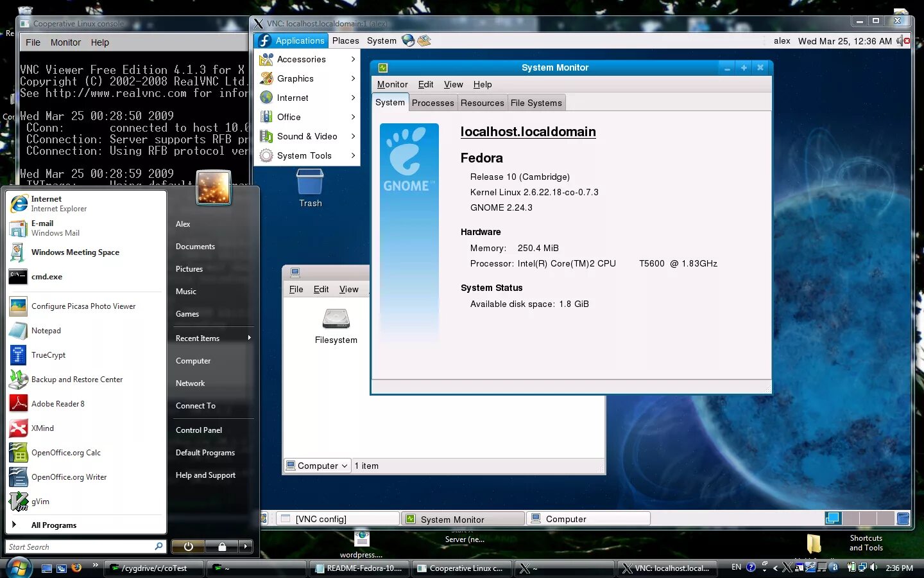The image size is (924, 578).
Task: Click the Office category icon
Action: [x=266, y=117]
